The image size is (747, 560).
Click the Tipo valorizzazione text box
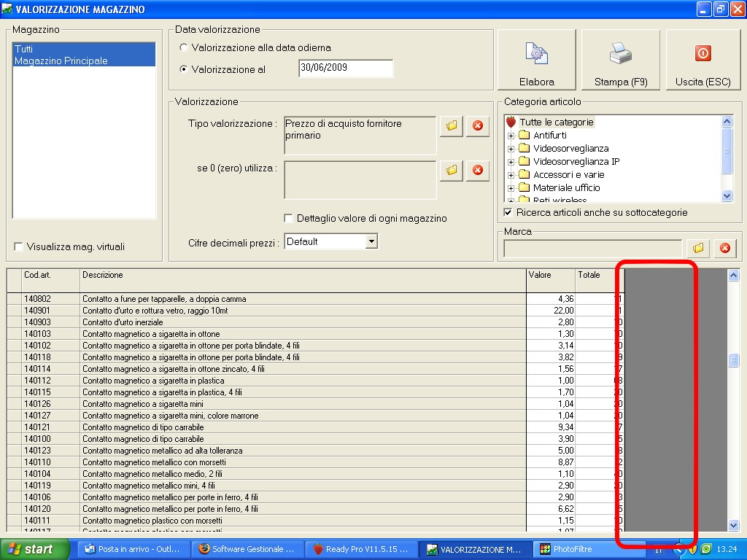(x=360, y=136)
